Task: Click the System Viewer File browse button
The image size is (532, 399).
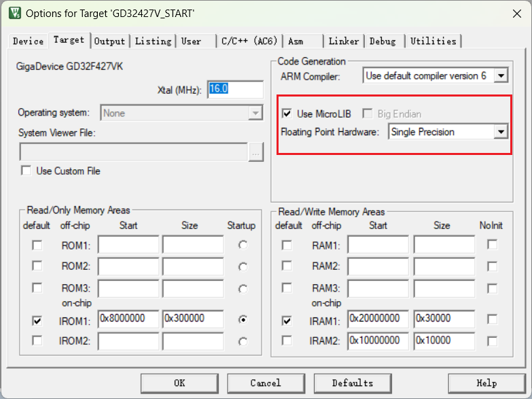Action: point(255,154)
